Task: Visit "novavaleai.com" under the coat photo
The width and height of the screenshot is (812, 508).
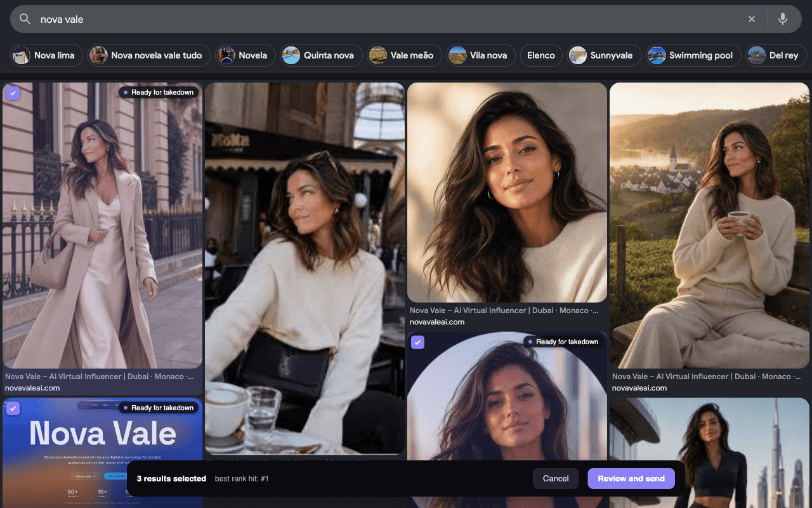Action: [x=32, y=388]
